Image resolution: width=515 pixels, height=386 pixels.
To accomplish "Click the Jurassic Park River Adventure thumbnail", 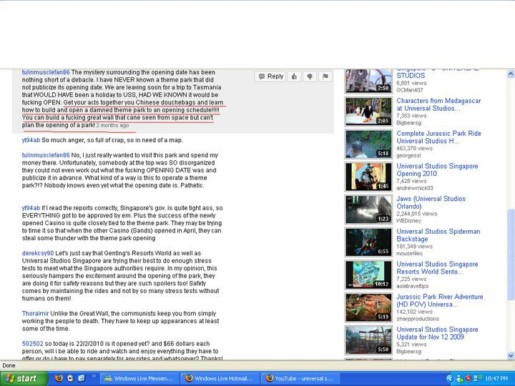I will pos(368,307).
